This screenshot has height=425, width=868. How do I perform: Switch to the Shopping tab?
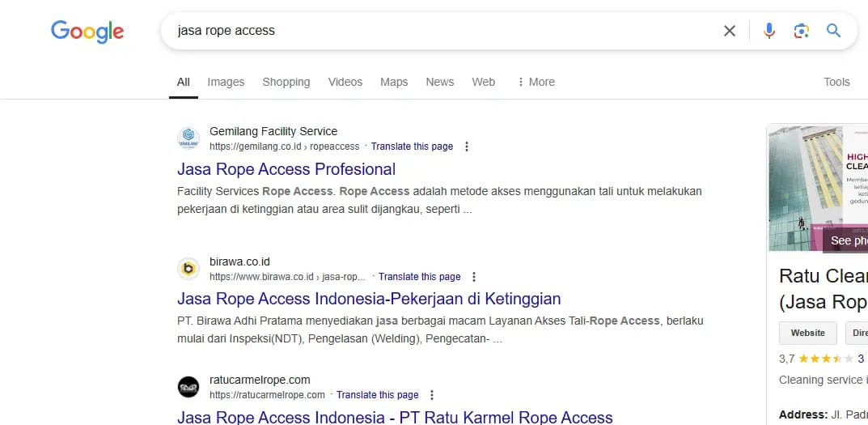pos(286,82)
